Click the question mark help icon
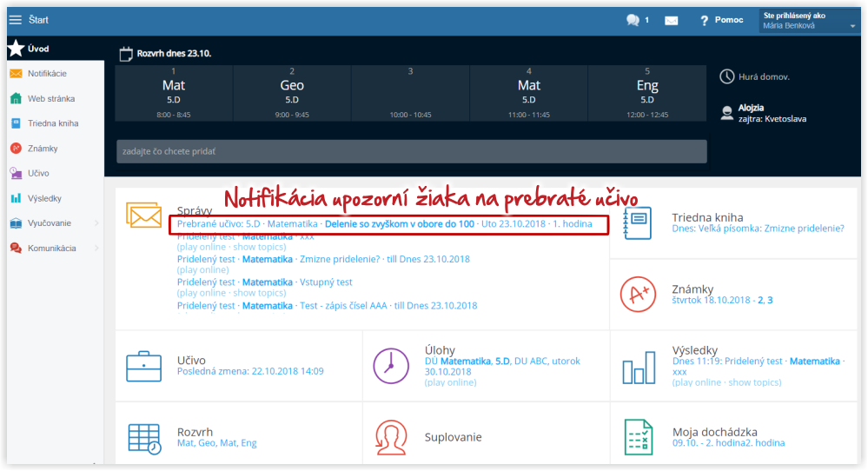The height and width of the screenshot is (471, 868). [x=704, y=21]
